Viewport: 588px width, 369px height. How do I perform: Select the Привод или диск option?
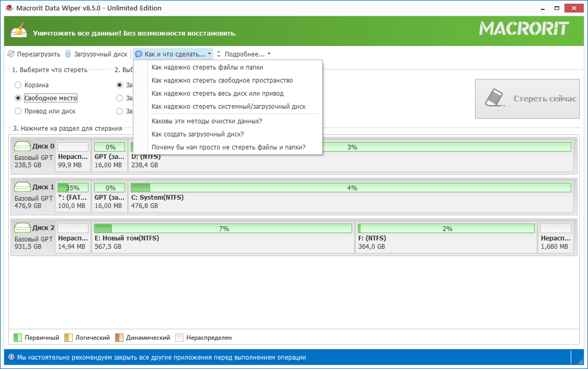point(18,111)
